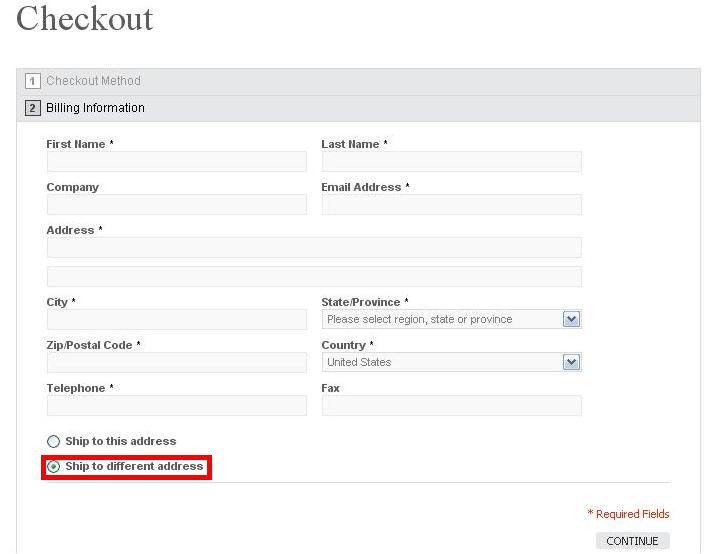
Task: Select Ship to this address option
Action: click(x=53, y=441)
